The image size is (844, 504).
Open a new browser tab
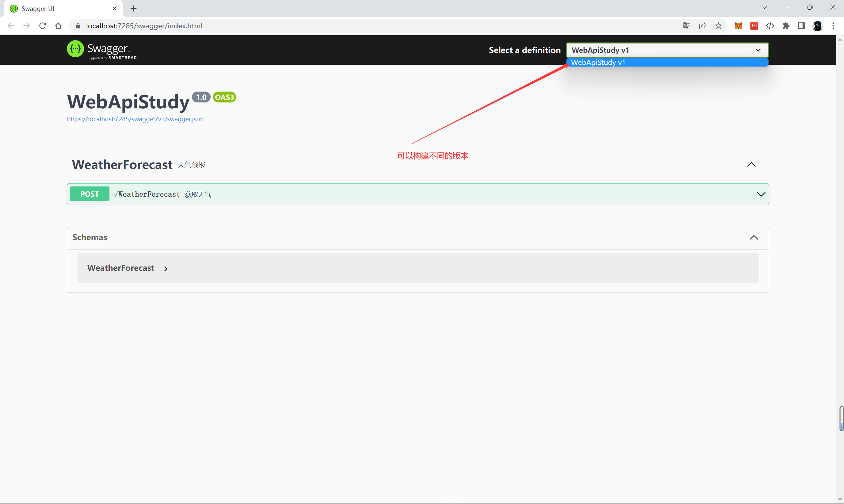pos(134,9)
